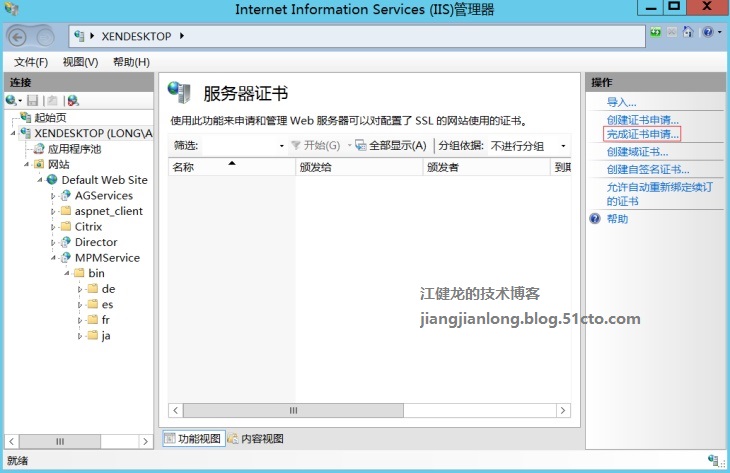Collapse the XENDESKTOP server node
The image size is (730, 473).
[13, 134]
